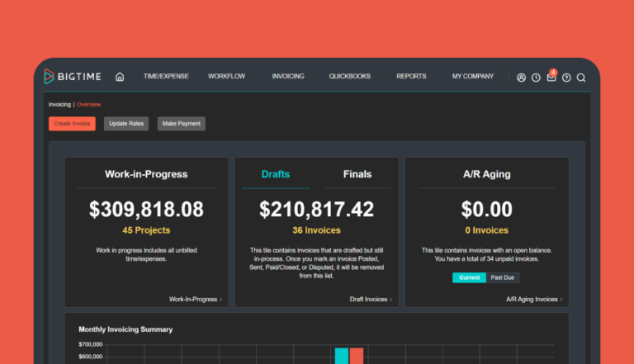The height and width of the screenshot is (364, 634).
Task: Open the clock timer icon
Action: (536, 78)
